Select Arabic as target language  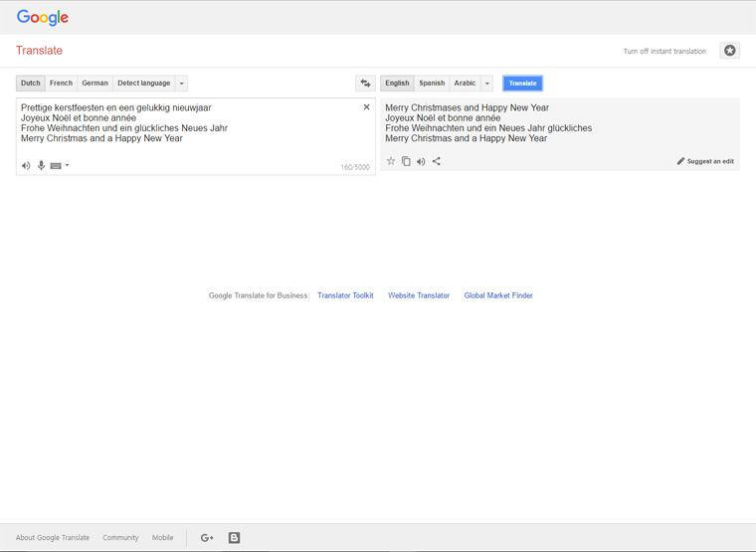[465, 84]
